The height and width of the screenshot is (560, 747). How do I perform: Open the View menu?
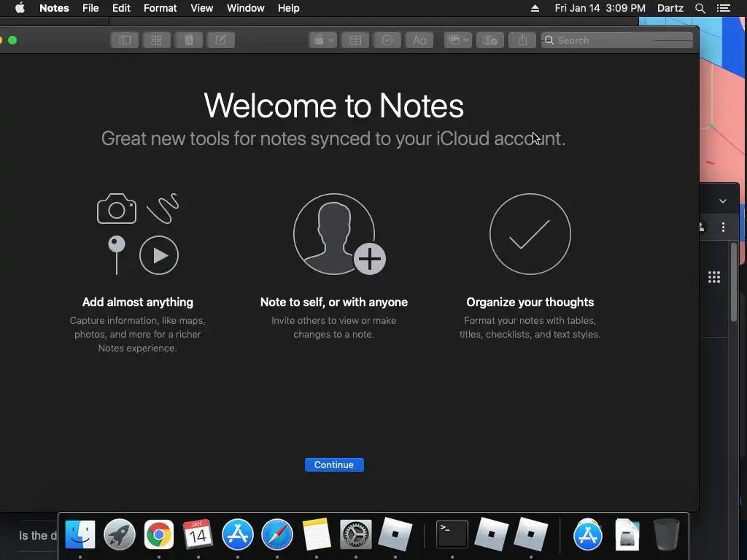(x=202, y=8)
